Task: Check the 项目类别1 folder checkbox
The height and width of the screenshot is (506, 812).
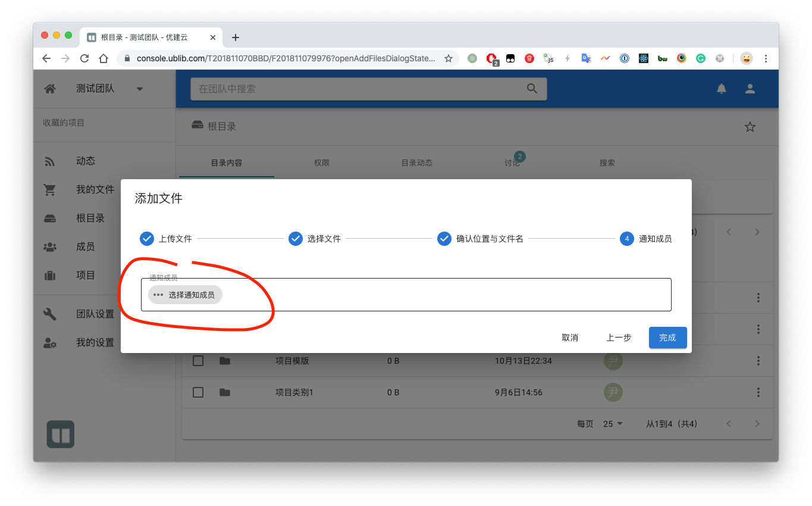Action: 198,392
